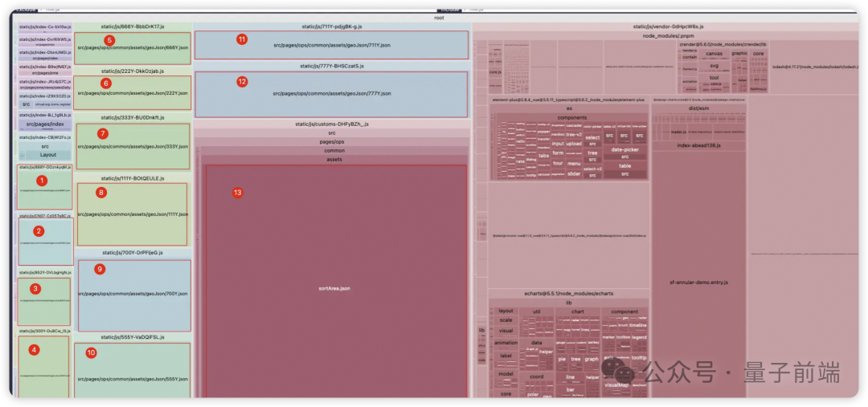Click the src/pages/index block under index-BJ chunk
Image resolution: width=868 pixels, height=407 pixels.
45,124
